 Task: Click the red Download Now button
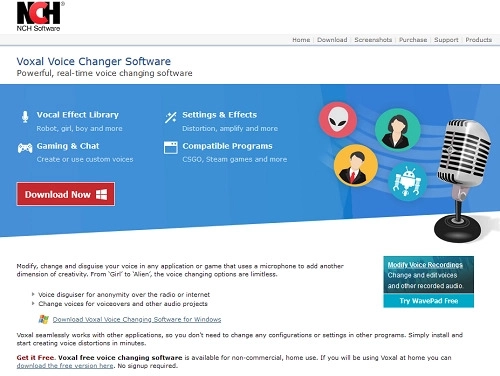click(66, 194)
